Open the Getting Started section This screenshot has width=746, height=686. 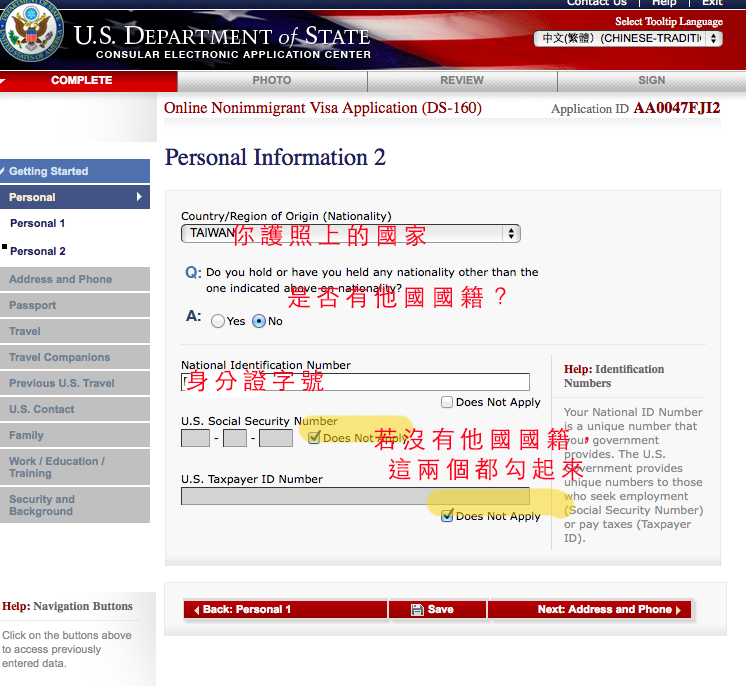pos(75,171)
